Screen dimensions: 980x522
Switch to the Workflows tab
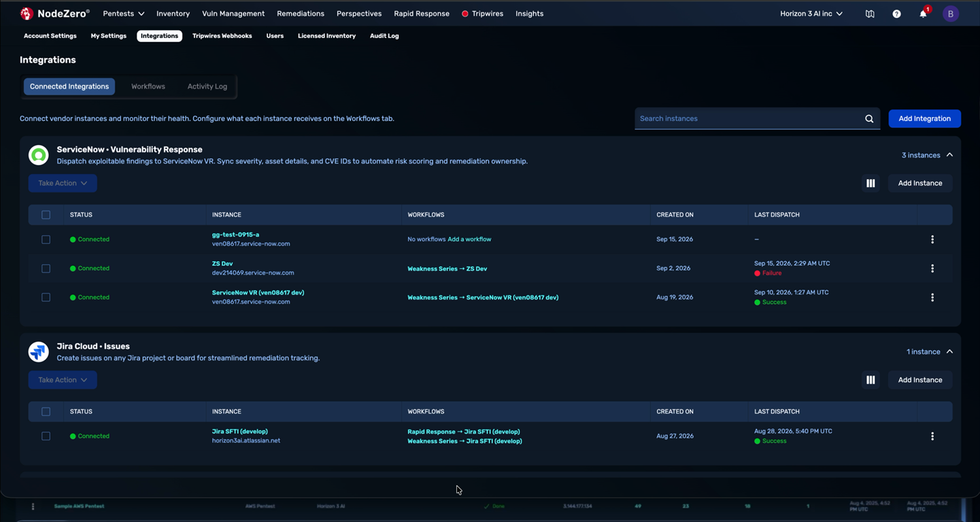coord(148,86)
